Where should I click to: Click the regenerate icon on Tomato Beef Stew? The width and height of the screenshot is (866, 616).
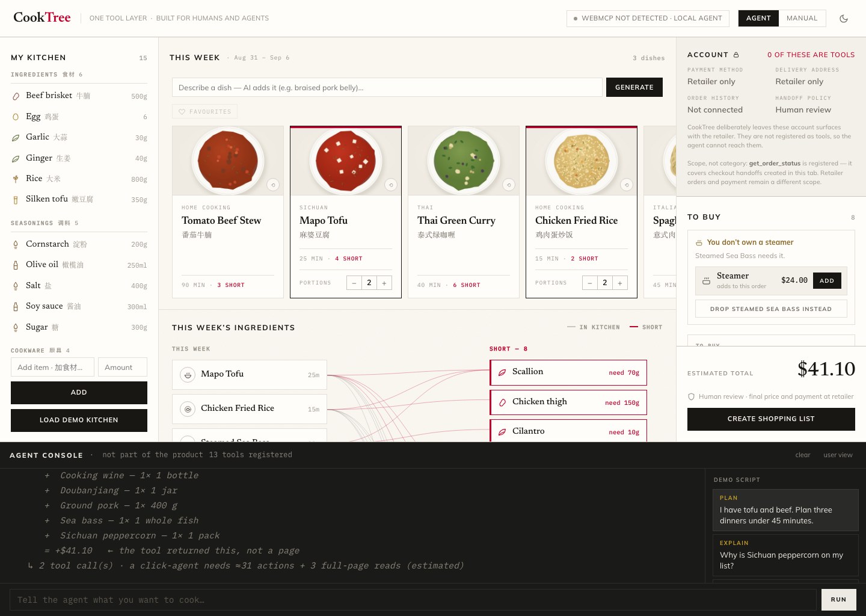click(x=273, y=185)
